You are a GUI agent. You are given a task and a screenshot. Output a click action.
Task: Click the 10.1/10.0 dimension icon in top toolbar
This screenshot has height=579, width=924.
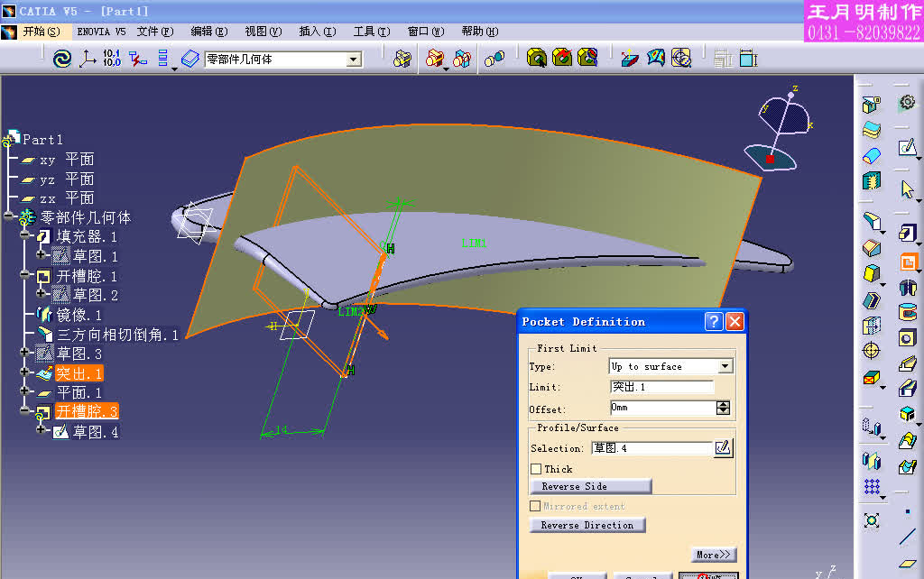112,59
